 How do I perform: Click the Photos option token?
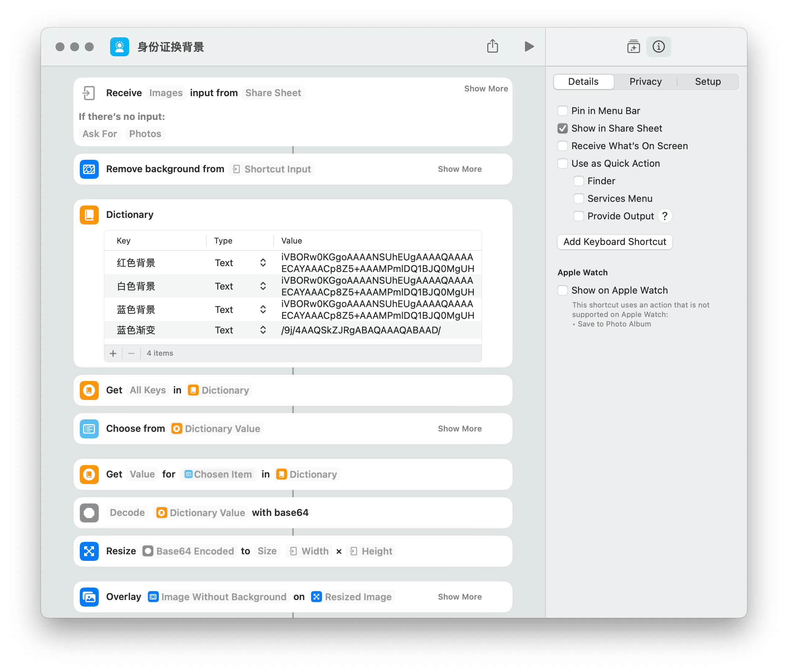(145, 134)
